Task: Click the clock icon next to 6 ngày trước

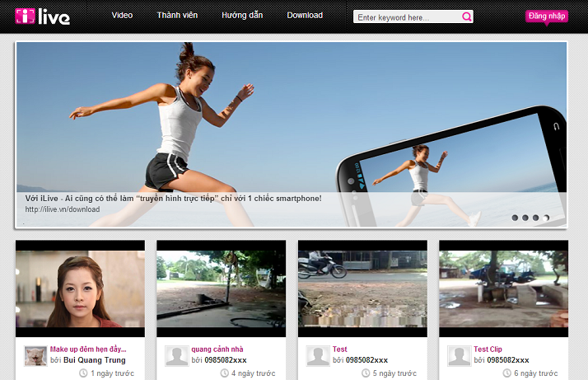Action: (506, 373)
